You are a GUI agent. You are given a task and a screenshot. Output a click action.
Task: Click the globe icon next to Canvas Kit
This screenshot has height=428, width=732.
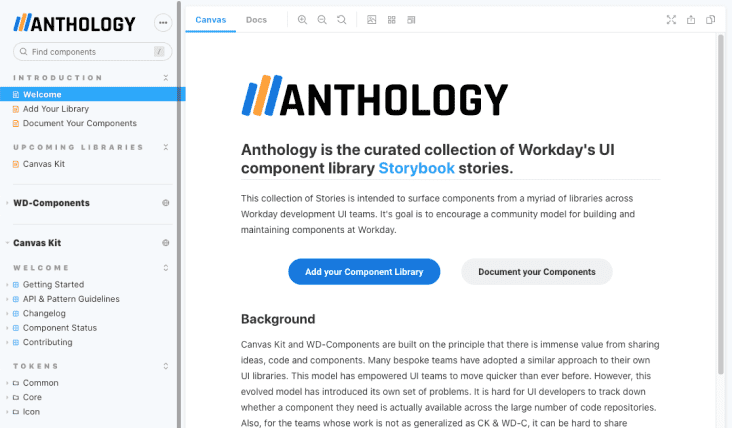click(x=165, y=243)
